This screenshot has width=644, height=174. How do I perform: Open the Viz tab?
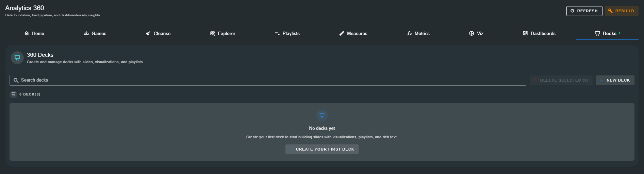tap(476, 33)
